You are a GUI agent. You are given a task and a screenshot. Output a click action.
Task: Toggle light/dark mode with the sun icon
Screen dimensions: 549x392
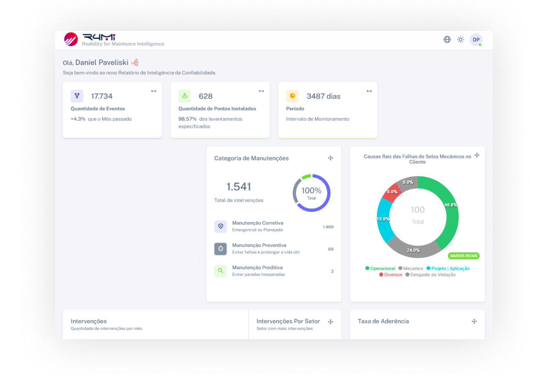coord(460,39)
